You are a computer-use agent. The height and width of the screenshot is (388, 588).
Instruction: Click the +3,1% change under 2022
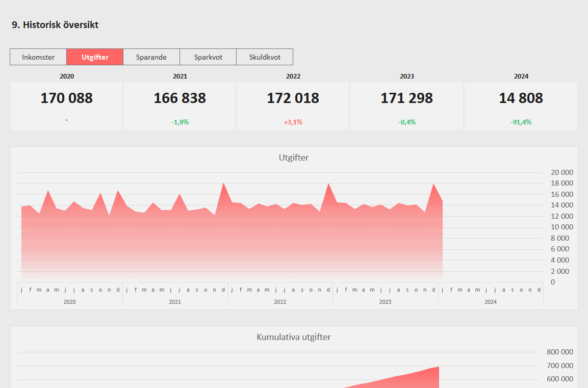(x=293, y=122)
